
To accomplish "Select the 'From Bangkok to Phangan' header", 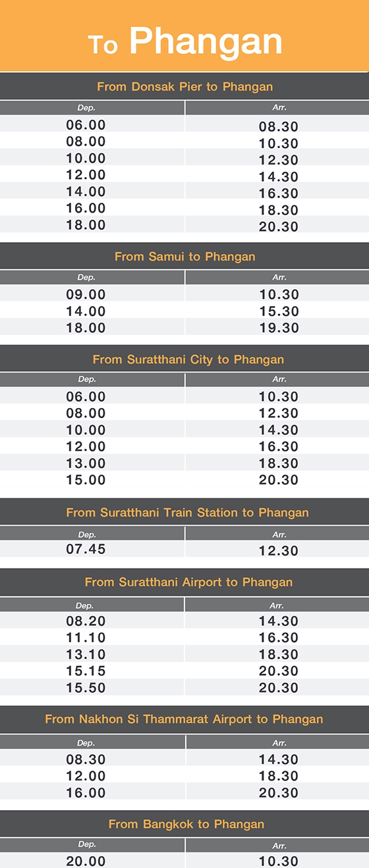I will [184, 824].
